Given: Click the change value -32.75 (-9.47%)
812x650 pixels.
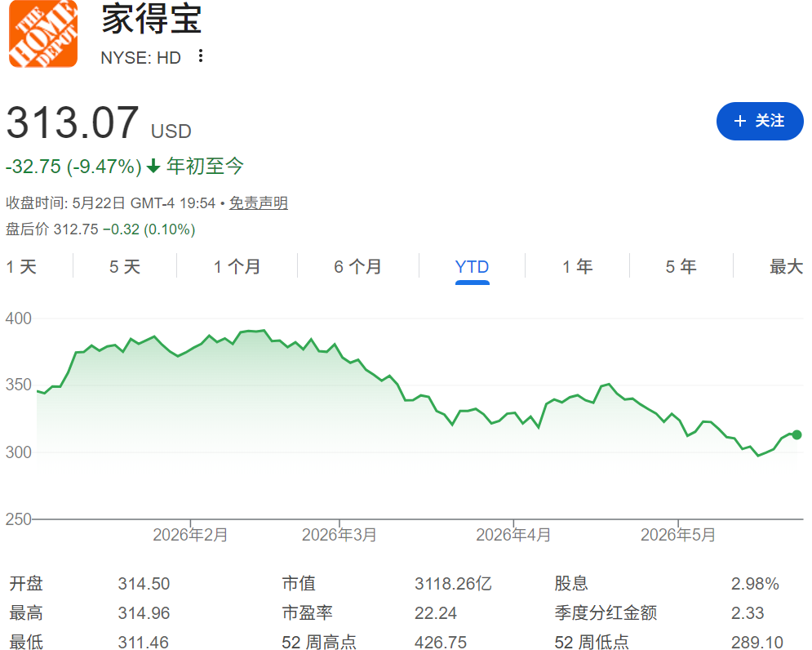Looking at the screenshot, I should coord(73,167).
